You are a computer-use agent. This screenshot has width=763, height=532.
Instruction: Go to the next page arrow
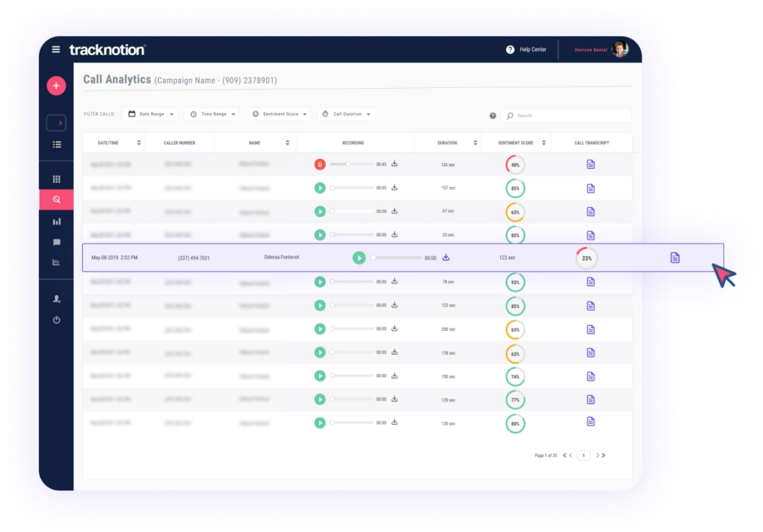[x=598, y=455]
